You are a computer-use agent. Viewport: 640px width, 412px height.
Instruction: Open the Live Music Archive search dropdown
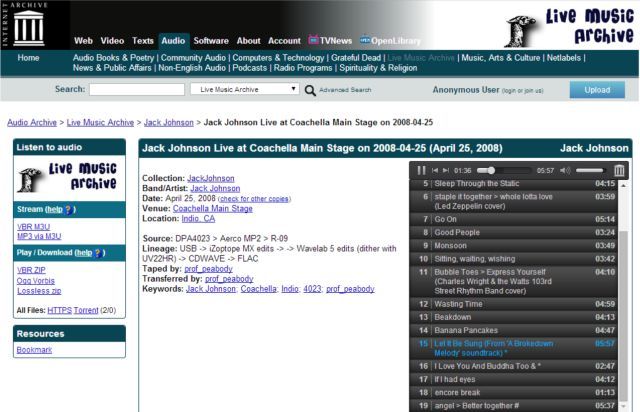tap(245, 89)
